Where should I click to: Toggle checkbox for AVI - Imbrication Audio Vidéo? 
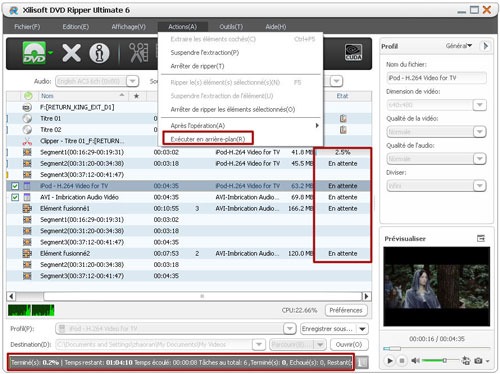(x=15, y=197)
